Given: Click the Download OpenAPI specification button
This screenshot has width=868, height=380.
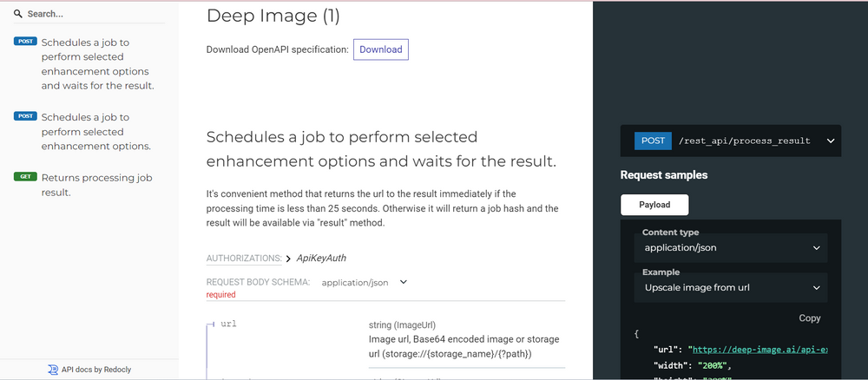Looking at the screenshot, I should (381, 49).
